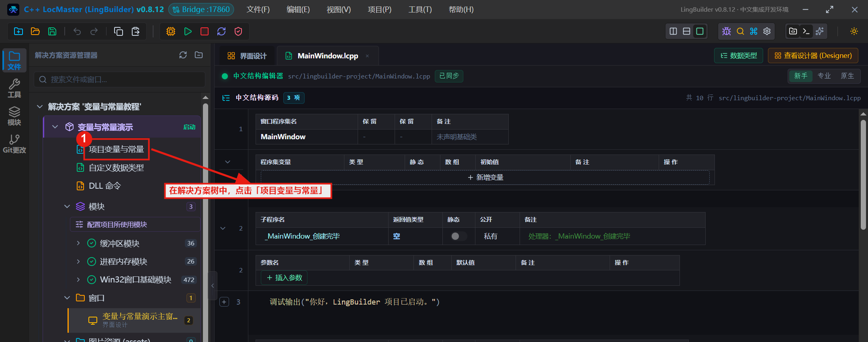The image size is (868, 342).
Task: Open the 帮助(H) menu
Action: tap(461, 9)
